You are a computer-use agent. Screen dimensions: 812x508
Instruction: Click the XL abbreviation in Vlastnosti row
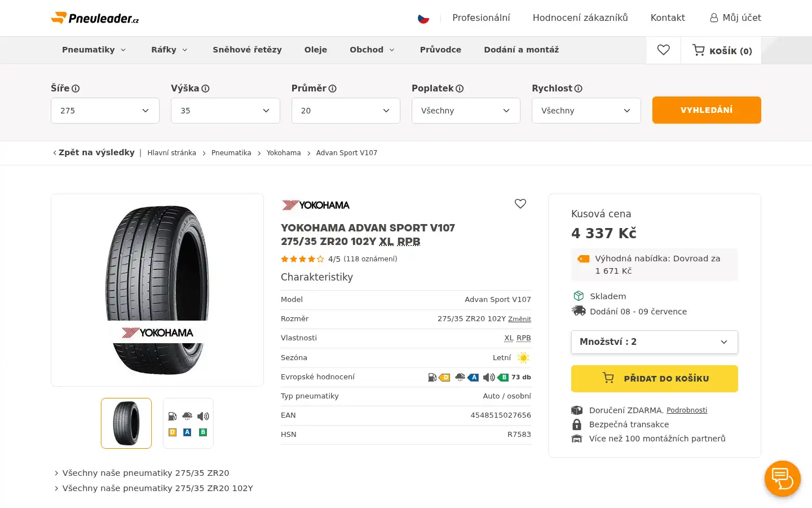tap(509, 338)
